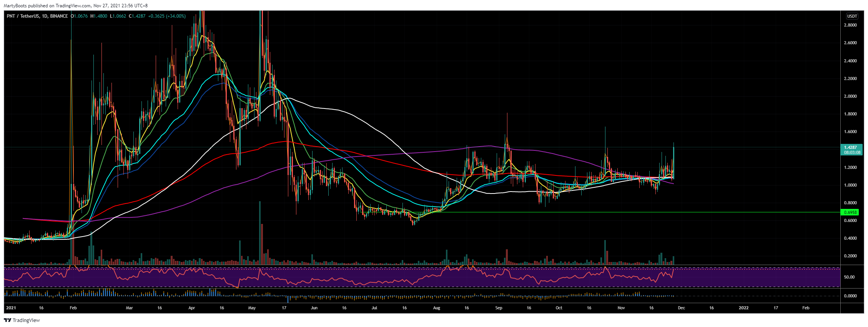Click the Jun time axis label

[x=314, y=308]
